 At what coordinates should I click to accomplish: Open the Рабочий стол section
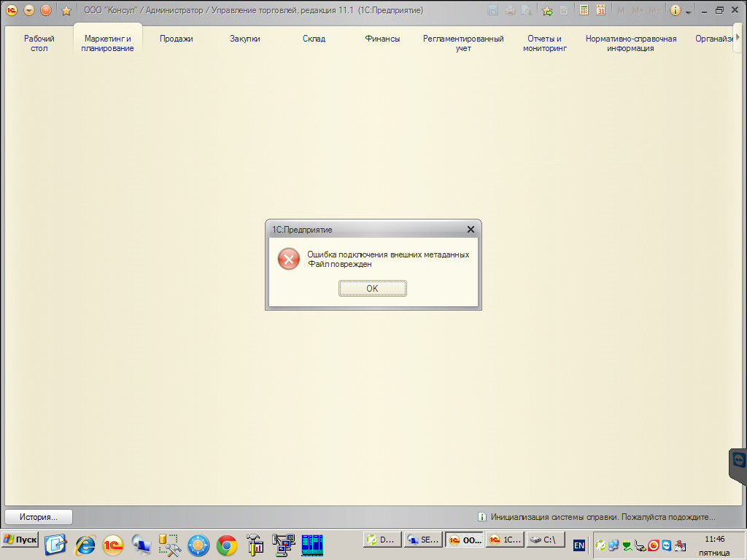[39, 43]
